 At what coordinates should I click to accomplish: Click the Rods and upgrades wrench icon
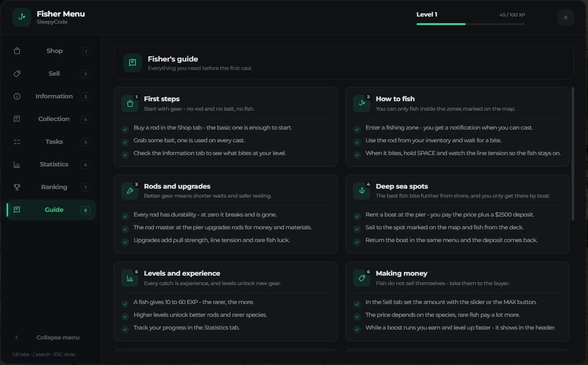(130, 191)
